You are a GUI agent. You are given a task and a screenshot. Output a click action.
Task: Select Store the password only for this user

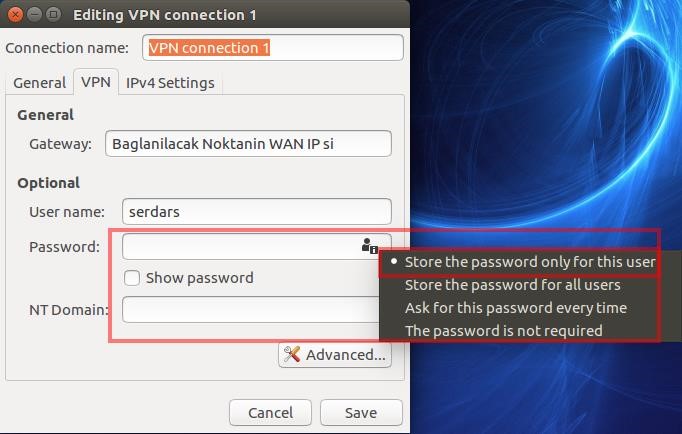[x=529, y=262]
